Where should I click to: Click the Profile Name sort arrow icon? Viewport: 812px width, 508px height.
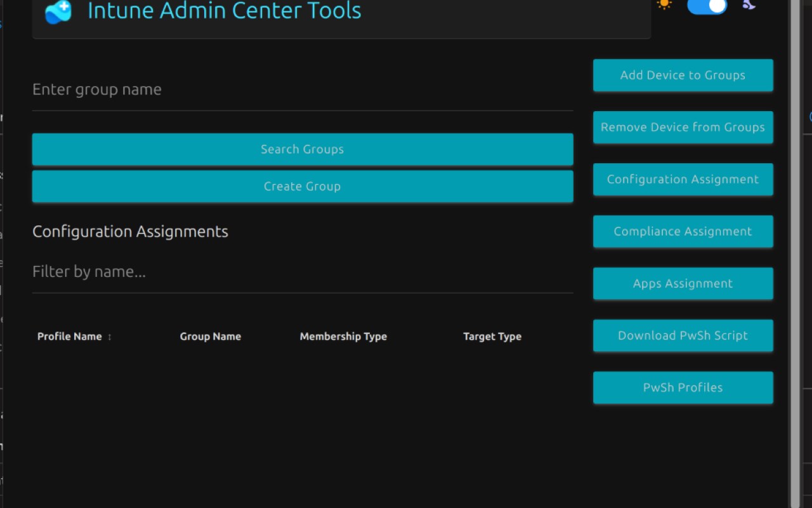(110, 337)
